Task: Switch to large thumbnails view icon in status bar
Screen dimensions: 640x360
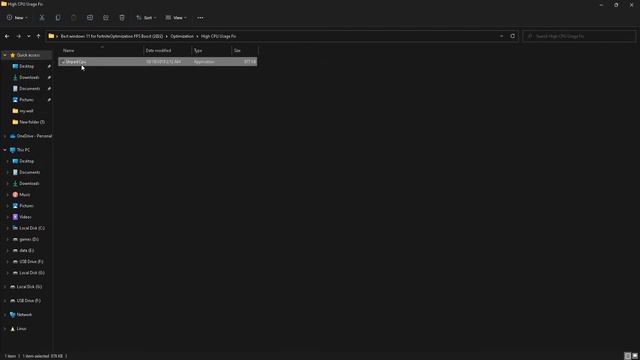Action: click(635, 356)
